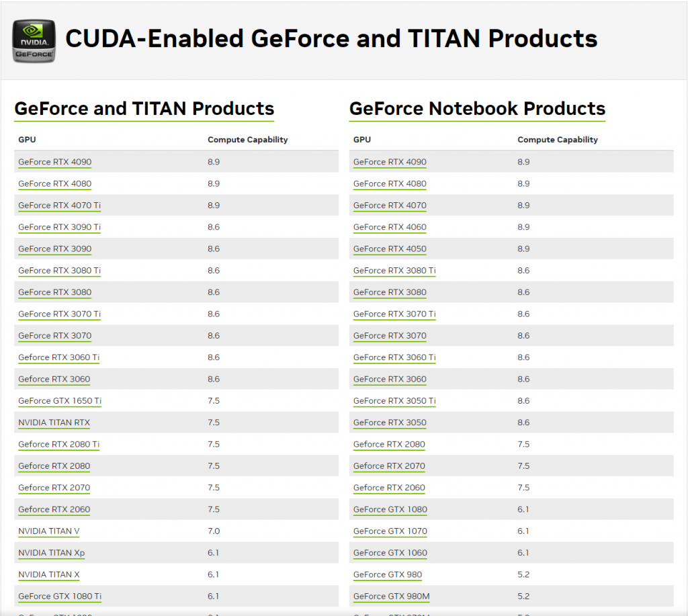This screenshot has width=688, height=616.
Task: Open GeForce GTX 980M link
Action: (392, 597)
